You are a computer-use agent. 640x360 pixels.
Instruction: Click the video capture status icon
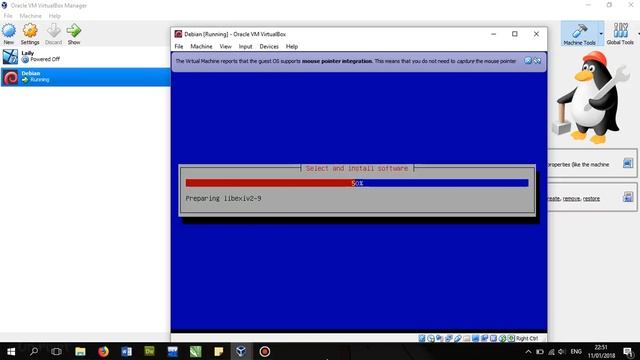484,338
